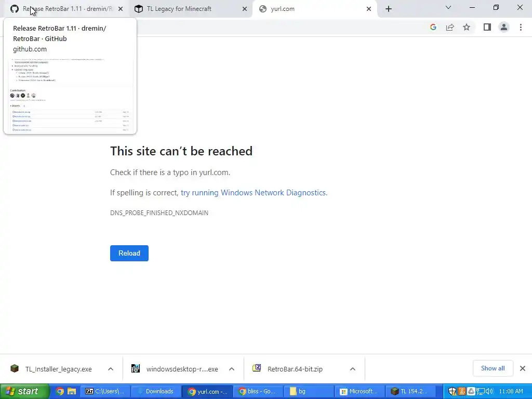This screenshot has width=532, height=399.
Task: Click the security shield tray icon
Action: click(x=453, y=391)
